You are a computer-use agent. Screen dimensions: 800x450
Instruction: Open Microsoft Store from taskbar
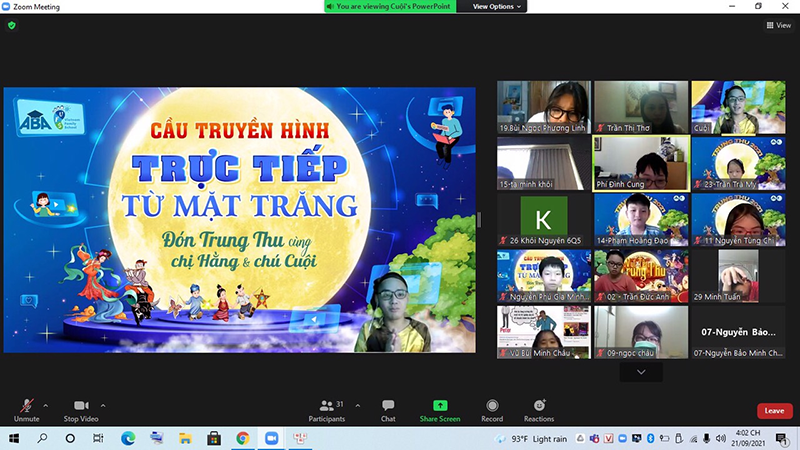[214, 438]
